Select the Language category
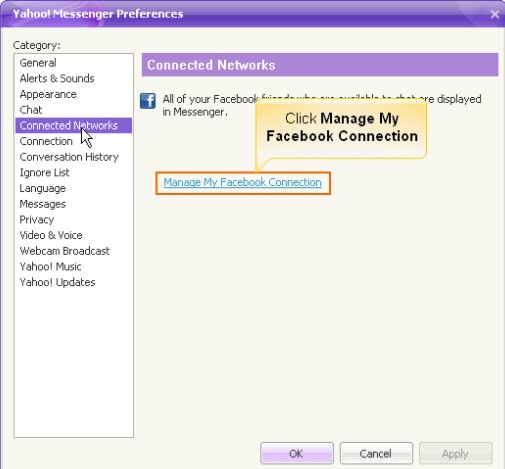The width and height of the screenshot is (505, 469). [x=73, y=188]
